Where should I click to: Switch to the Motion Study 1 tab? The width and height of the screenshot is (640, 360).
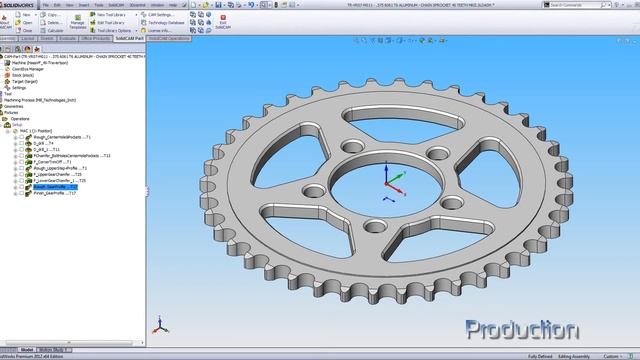click(x=54, y=350)
